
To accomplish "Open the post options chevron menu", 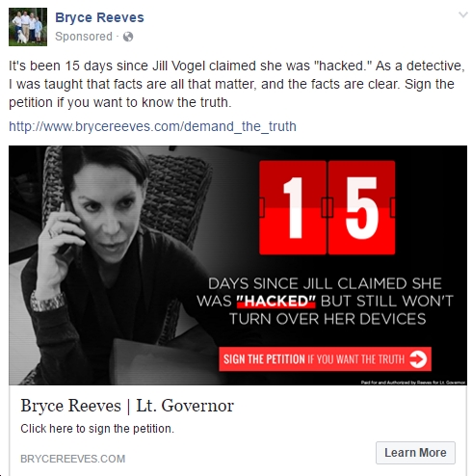I will [x=462, y=14].
